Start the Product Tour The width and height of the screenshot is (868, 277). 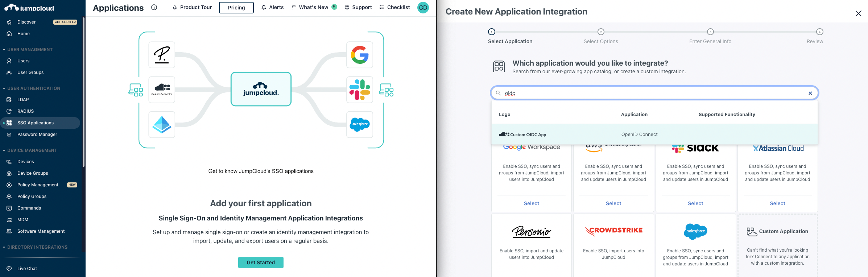click(192, 7)
